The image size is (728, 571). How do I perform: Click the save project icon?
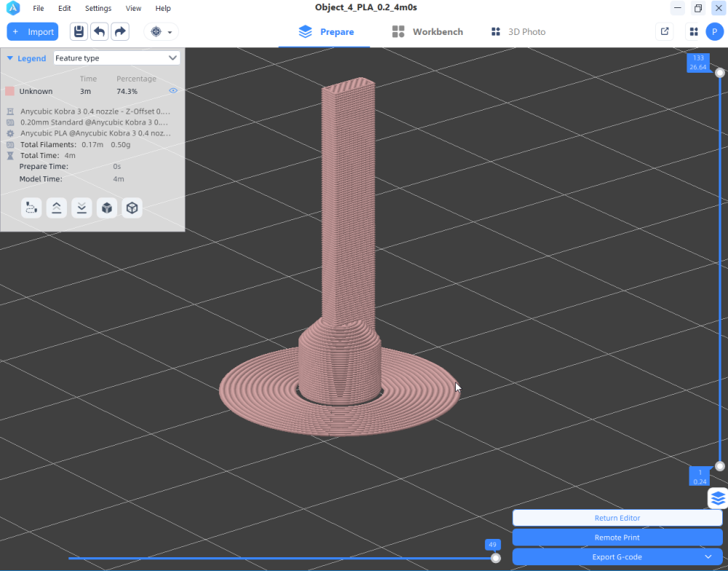pyautogui.click(x=79, y=31)
